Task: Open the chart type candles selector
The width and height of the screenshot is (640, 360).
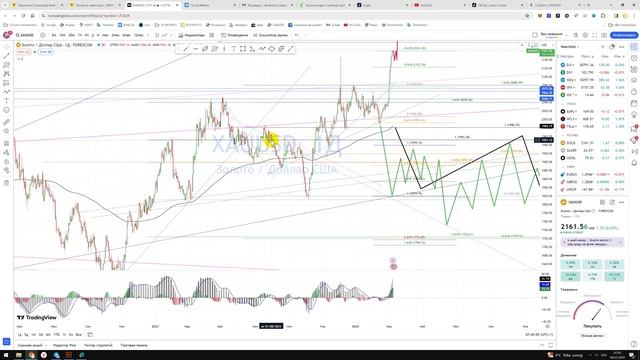Action: 157,35
